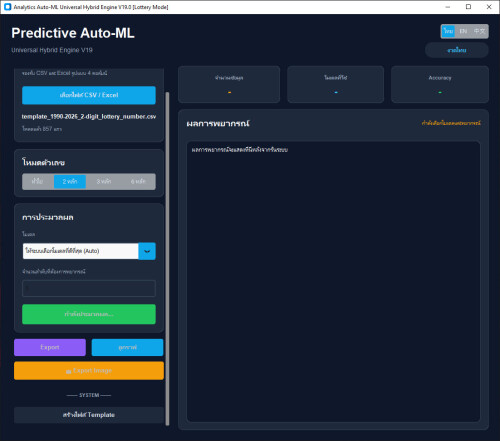Click the prediction results text area
Image resolution: width=500 pixels, height=441 pixels.
(333, 282)
